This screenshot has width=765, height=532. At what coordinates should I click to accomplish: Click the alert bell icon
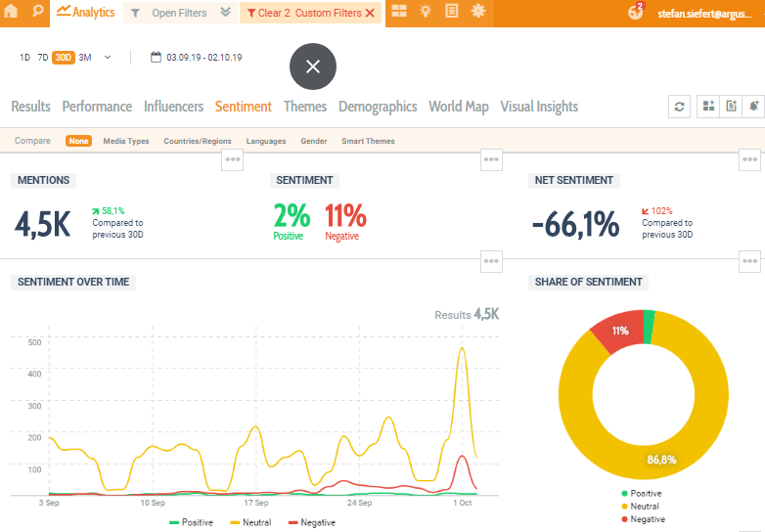[753, 107]
